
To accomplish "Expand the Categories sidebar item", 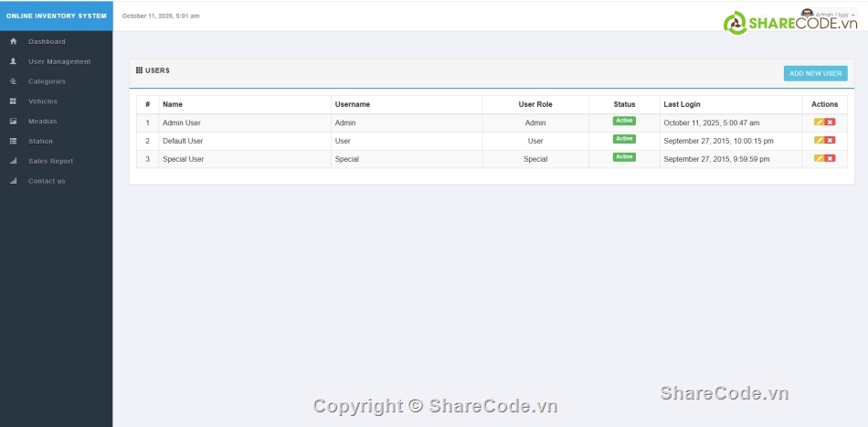I will click(x=47, y=81).
